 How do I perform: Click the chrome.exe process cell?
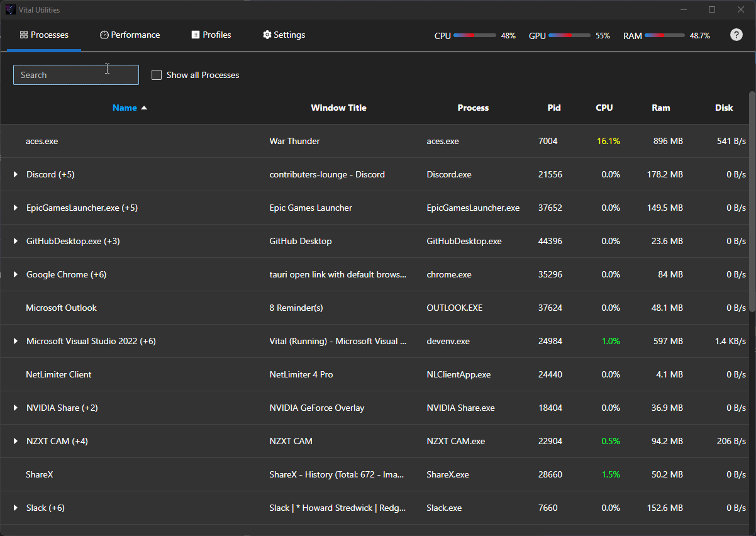[449, 274]
